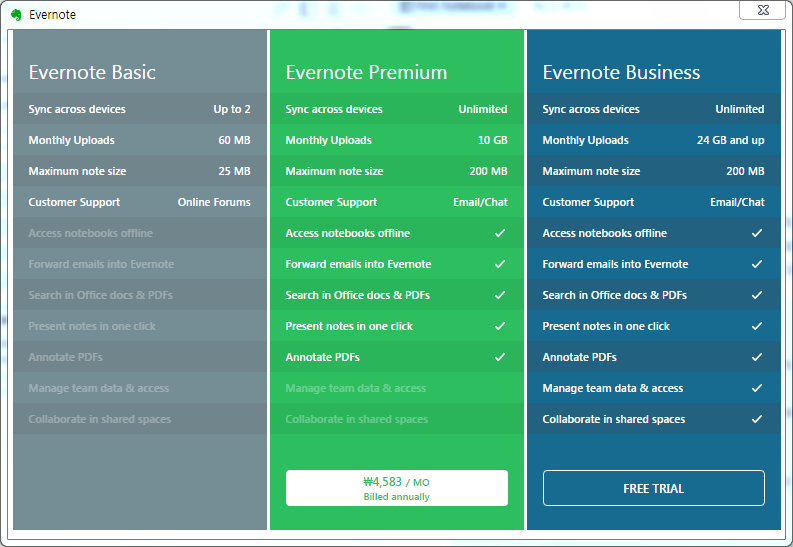
Task: Click Basic dimmed 'Collaborate in shared spaces'
Action: [100, 419]
